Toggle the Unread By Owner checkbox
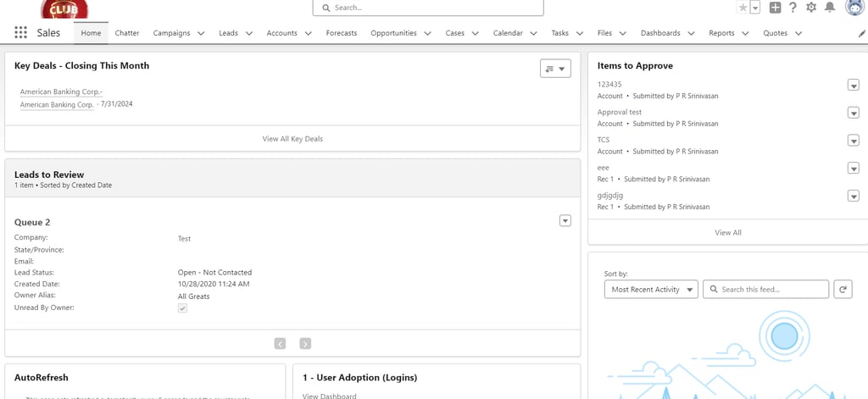Screen dimensions: 868x399 182,308
